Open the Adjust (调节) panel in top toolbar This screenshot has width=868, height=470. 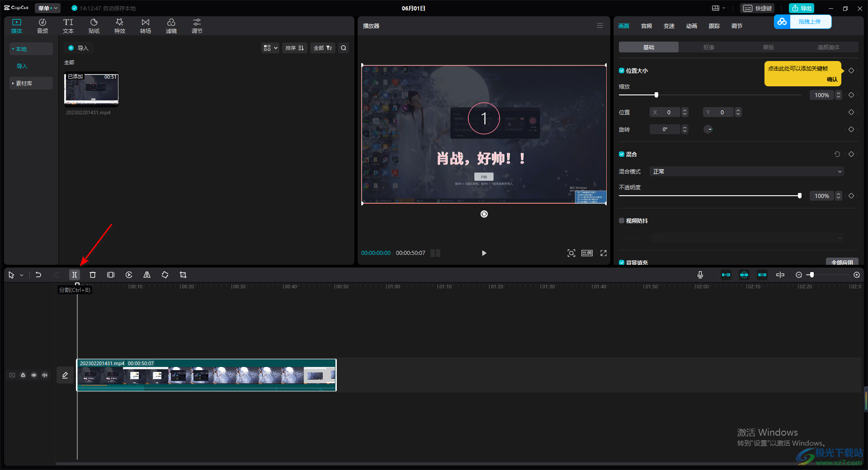197,26
